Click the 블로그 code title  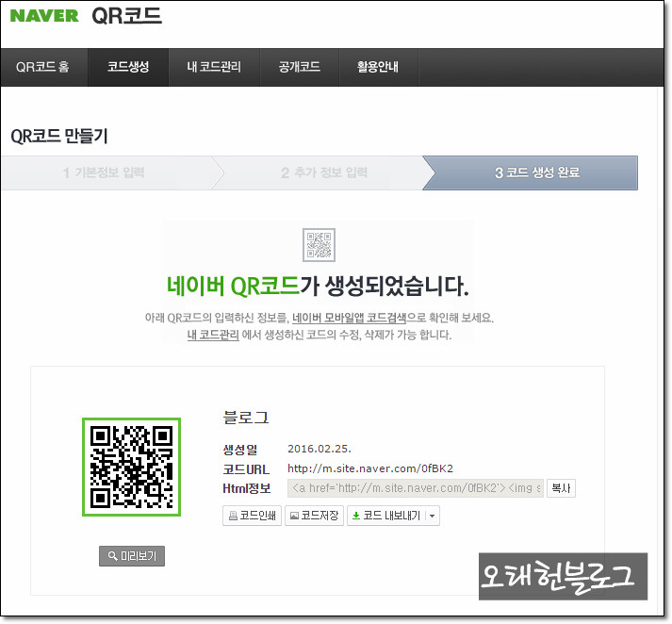pos(246,418)
